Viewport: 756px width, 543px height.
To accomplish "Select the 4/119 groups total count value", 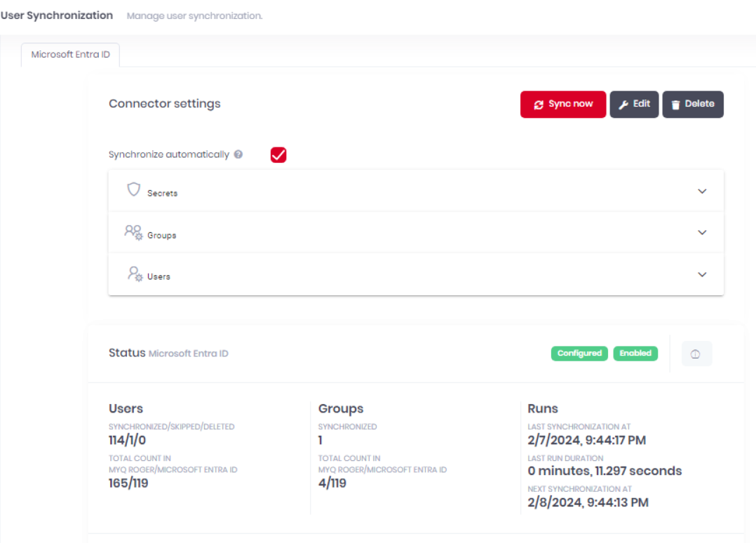I will 332,483.
